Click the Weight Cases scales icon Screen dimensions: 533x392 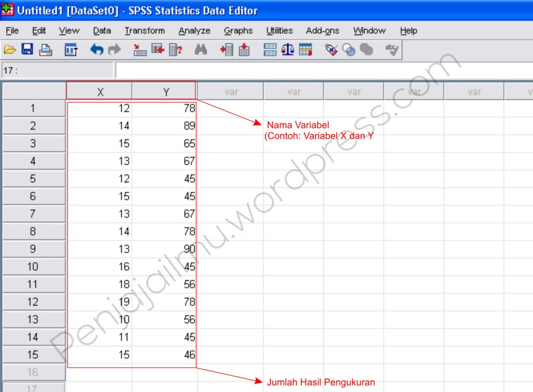287,49
